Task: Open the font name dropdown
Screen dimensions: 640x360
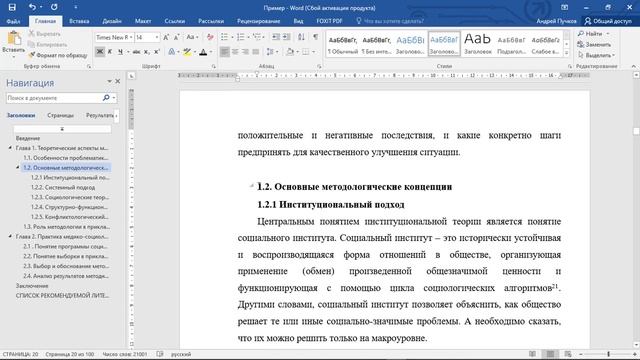Action: click(x=131, y=38)
